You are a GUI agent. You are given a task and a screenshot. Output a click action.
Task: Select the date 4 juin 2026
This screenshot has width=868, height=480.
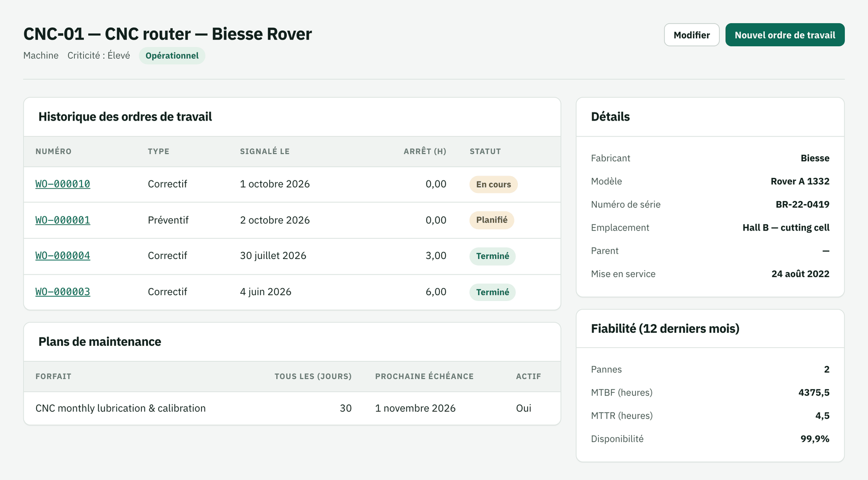pos(266,292)
